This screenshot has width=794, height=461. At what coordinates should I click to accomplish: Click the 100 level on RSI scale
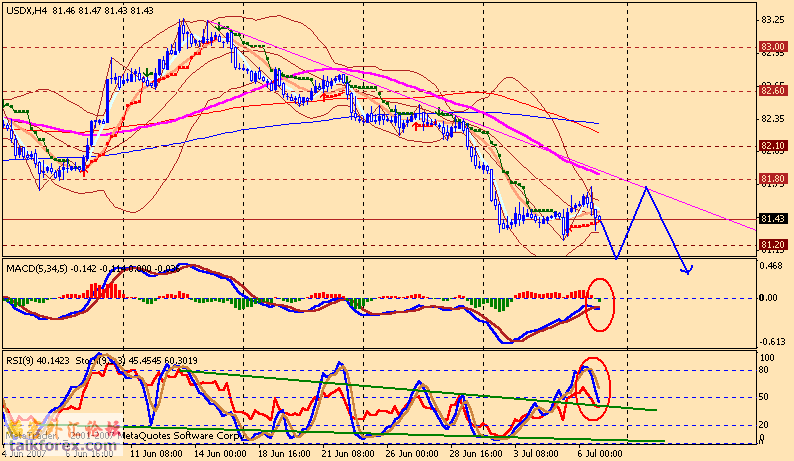768,358
